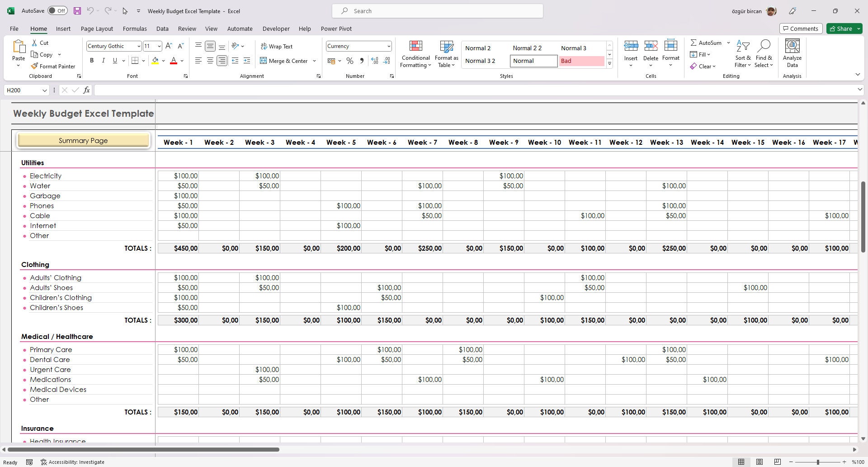Toggle Underline formatting
This screenshot has width=868, height=467.
115,61
